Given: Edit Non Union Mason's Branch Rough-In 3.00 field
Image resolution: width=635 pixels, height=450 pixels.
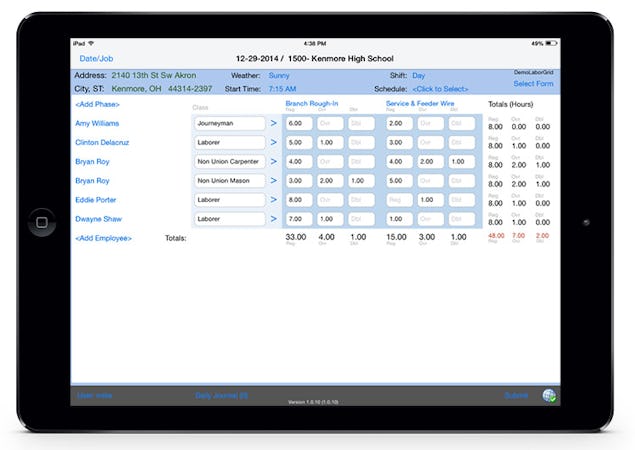Looking at the screenshot, I should tap(299, 180).
